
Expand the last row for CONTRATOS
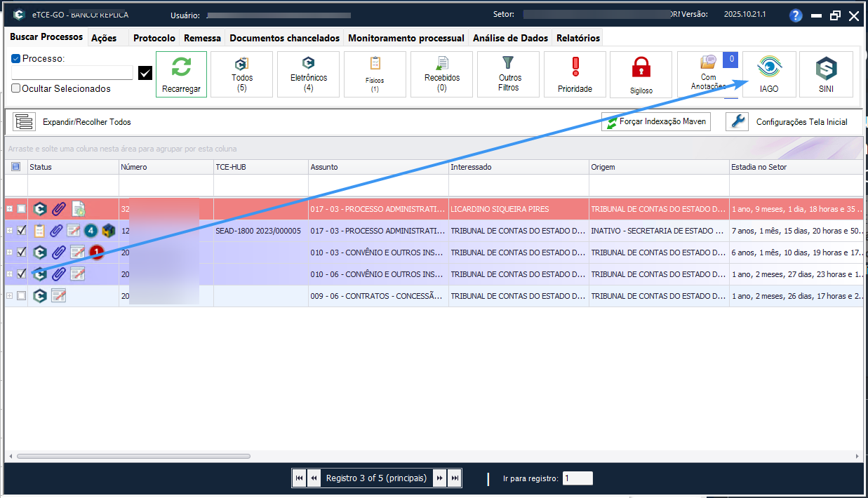click(10, 296)
